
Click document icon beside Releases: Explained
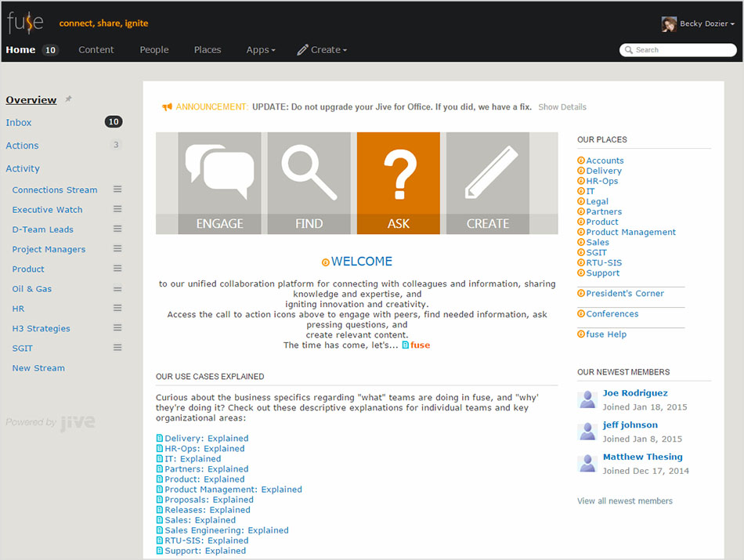(160, 510)
